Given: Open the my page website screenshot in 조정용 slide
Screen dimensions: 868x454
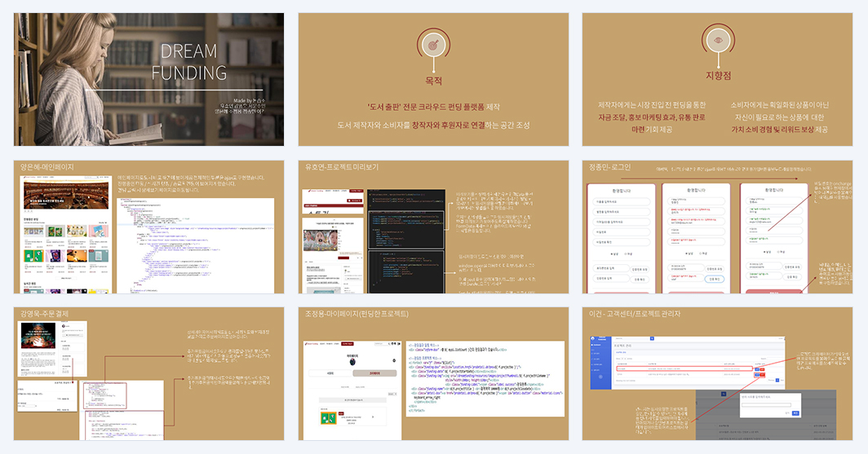Looking at the screenshot, I should tap(352, 390).
